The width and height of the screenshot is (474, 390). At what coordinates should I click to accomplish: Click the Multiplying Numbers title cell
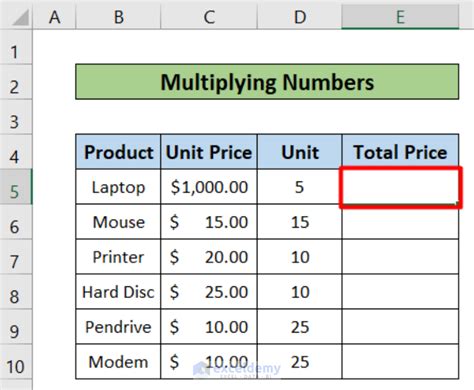pyautogui.click(x=267, y=82)
